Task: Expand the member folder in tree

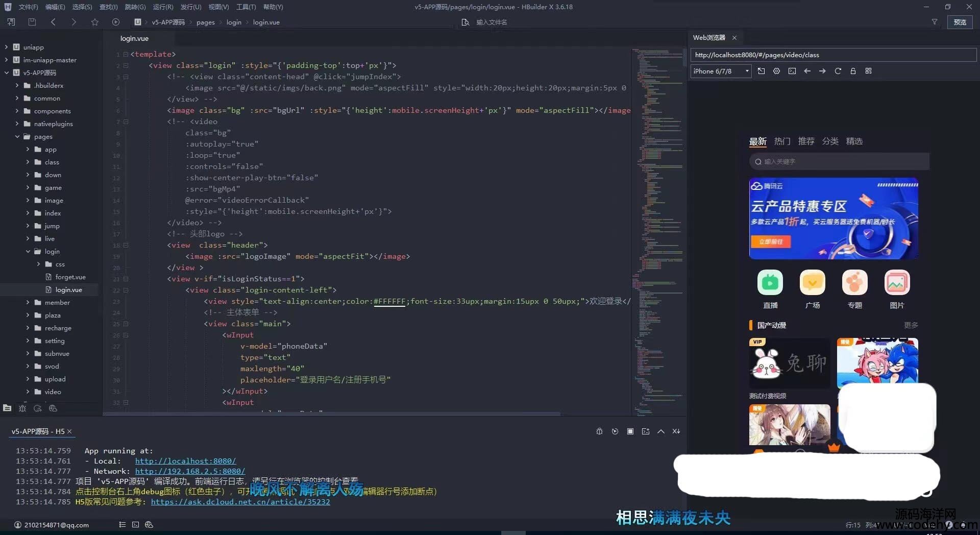Action: [28, 302]
